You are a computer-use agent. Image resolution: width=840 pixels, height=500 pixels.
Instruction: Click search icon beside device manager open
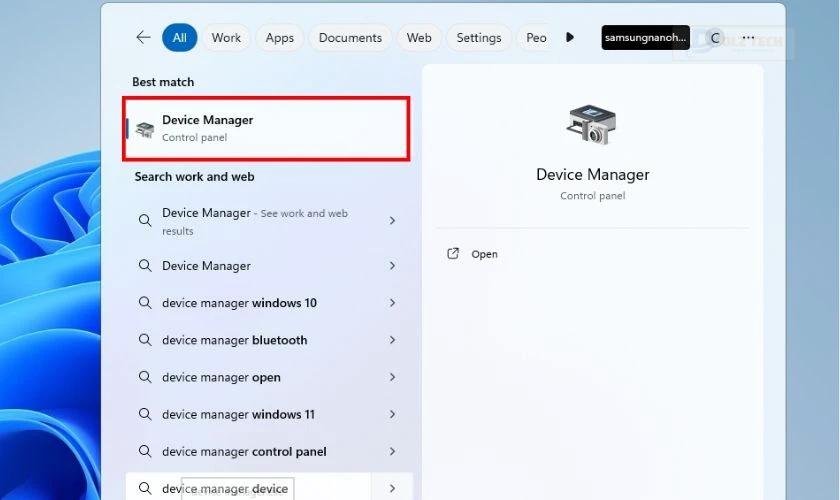click(145, 377)
